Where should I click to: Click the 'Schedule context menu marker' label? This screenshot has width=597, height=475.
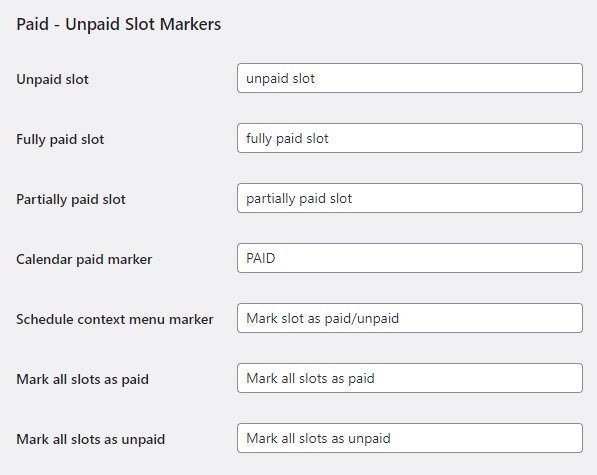coord(115,319)
